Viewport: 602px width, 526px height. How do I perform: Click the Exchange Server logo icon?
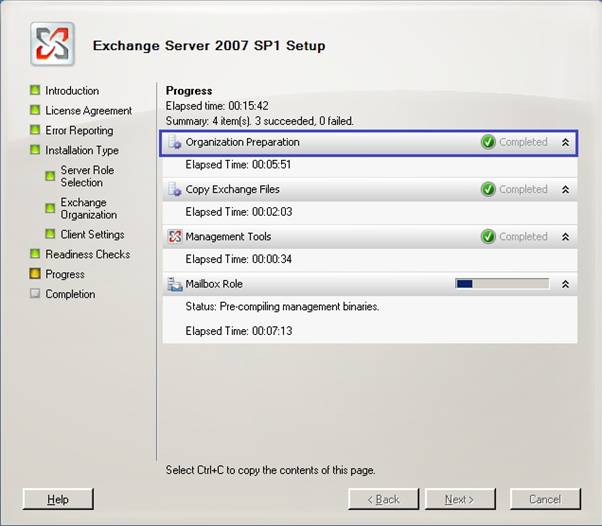(x=53, y=44)
